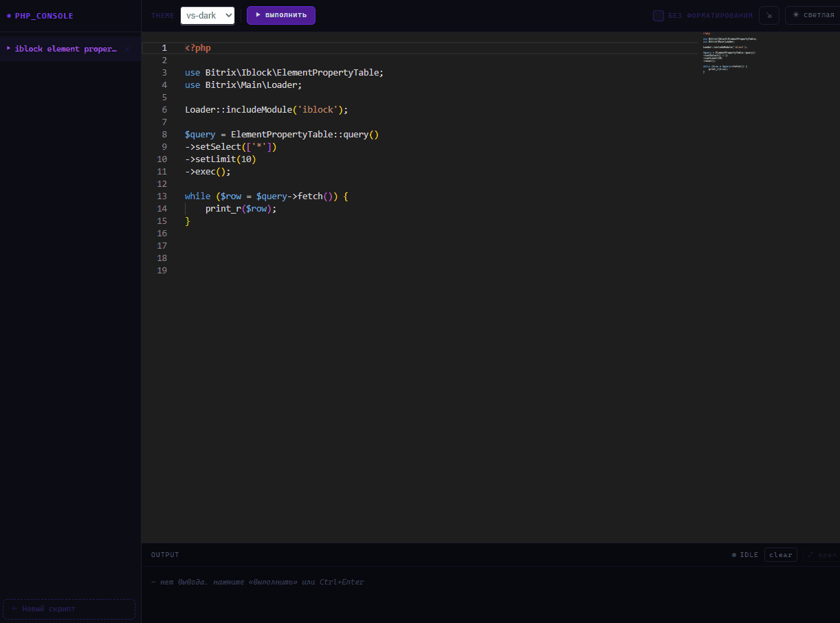Click the THEME label
The height and width of the screenshot is (623, 840).
[163, 16]
